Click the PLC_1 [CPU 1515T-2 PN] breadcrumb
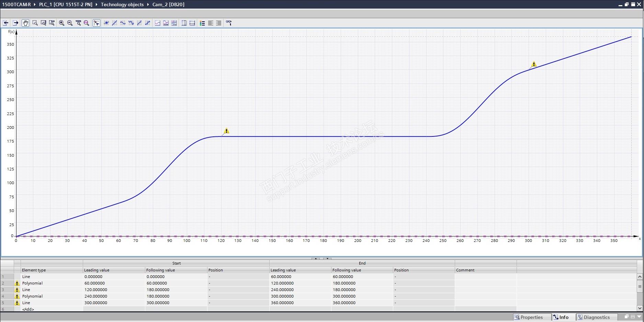Screen dimensions: 644x322 click(66, 4)
